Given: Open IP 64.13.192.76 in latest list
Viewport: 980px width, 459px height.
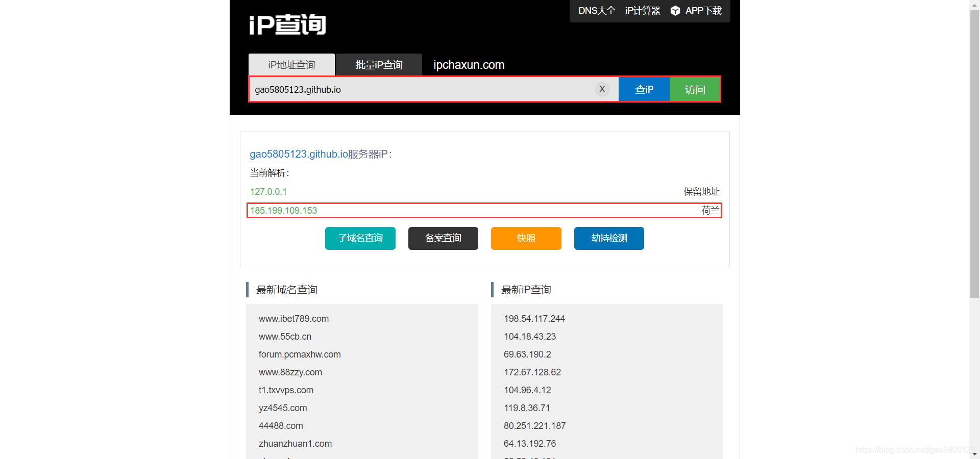Looking at the screenshot, I should tap(530, 444).
